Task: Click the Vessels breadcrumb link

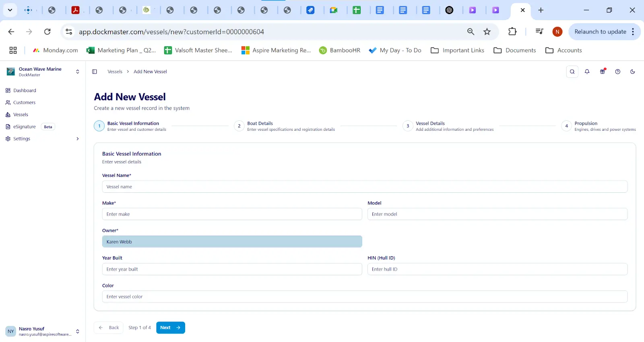Action: point(115,72)
